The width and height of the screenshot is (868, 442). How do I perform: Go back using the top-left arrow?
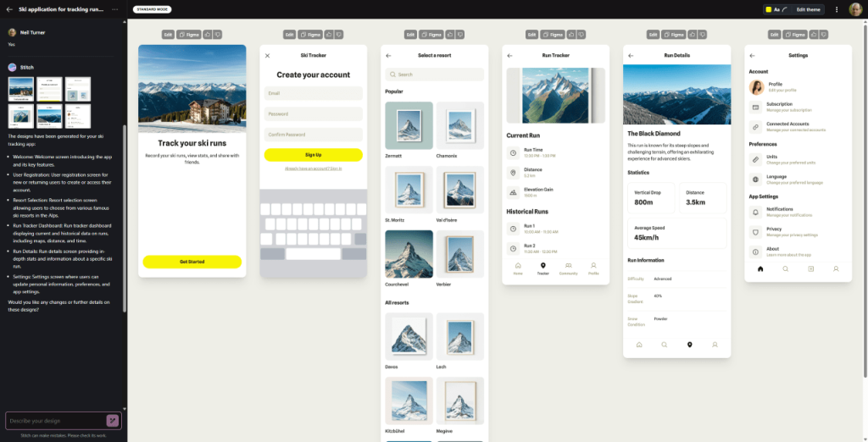[8, 9]
